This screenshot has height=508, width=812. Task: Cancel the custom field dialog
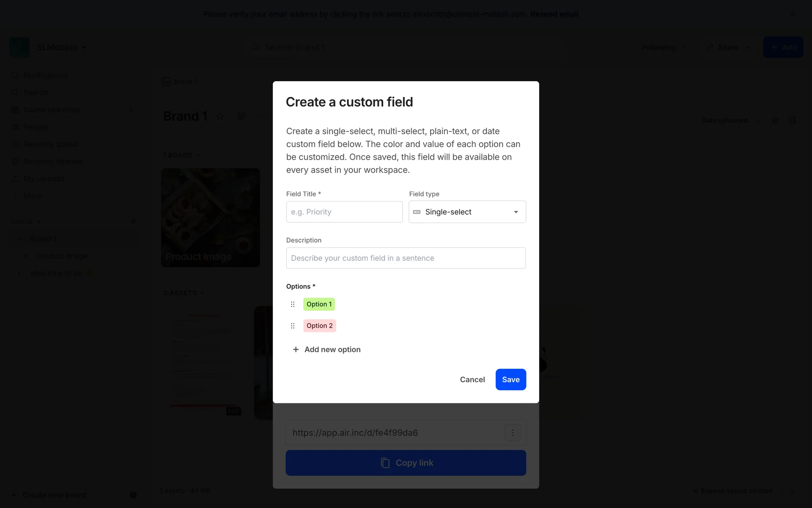[x=472, y=380]
